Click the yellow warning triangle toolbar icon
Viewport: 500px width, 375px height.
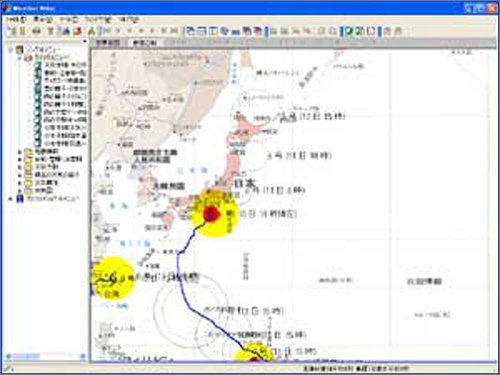(92, 32)
